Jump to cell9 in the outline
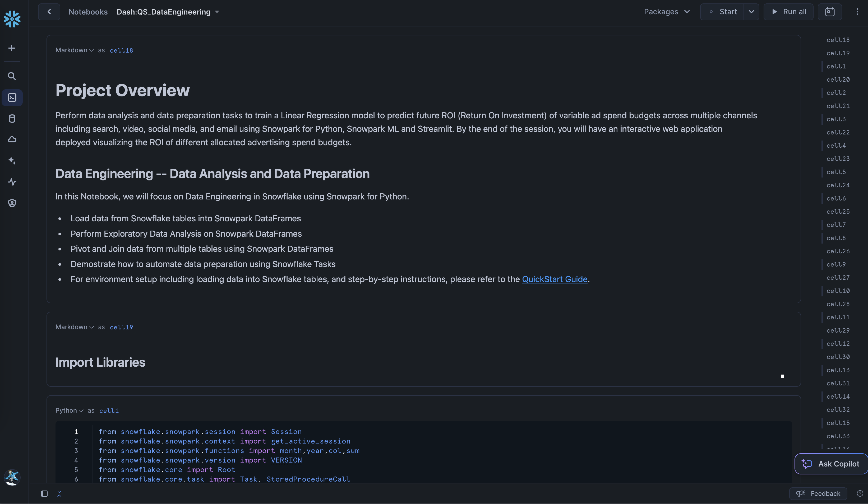The width and height of the screenshot is (868, 504). [836, 264]
